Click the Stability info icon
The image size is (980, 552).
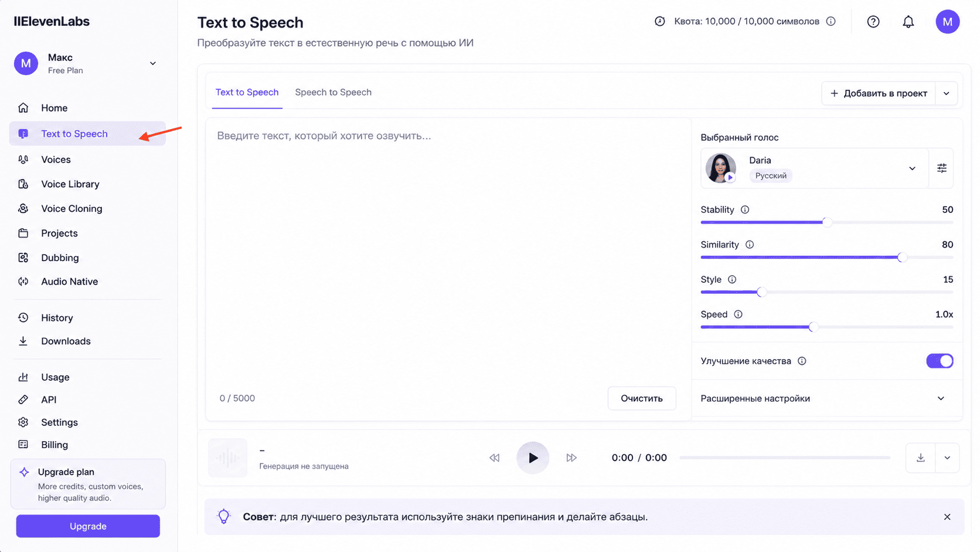pyautogui.click(x=745, y=210)
